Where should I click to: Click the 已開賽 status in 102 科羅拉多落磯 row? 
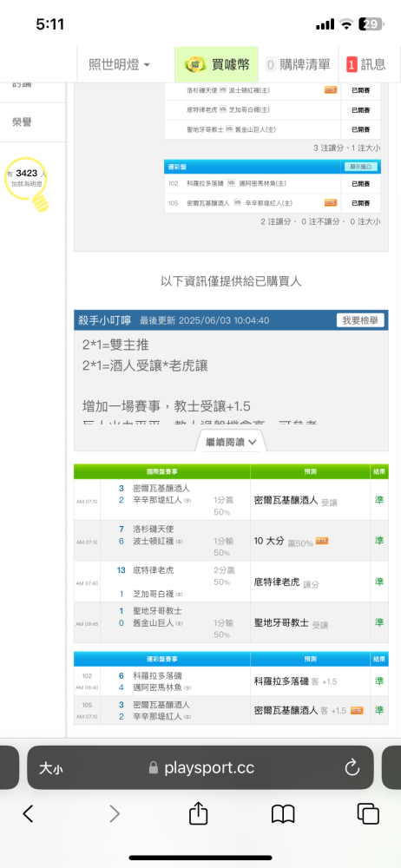tap(360, 183)
